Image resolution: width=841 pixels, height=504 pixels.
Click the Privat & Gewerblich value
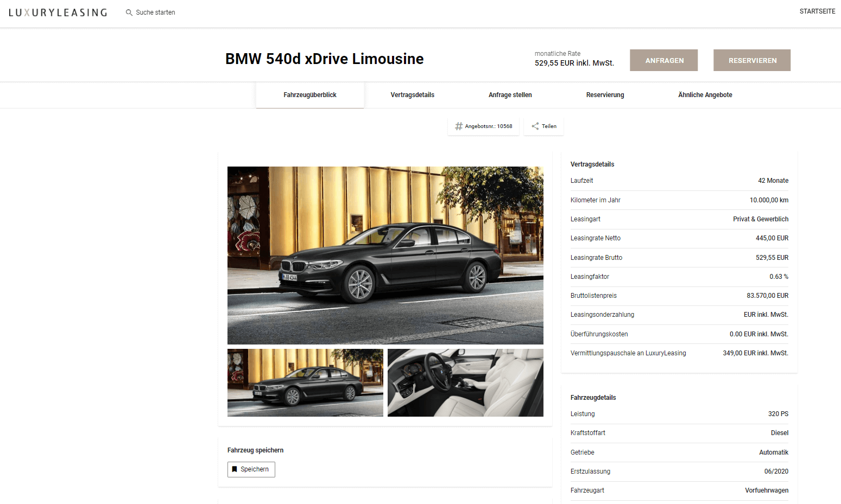[x=761, y=219]
